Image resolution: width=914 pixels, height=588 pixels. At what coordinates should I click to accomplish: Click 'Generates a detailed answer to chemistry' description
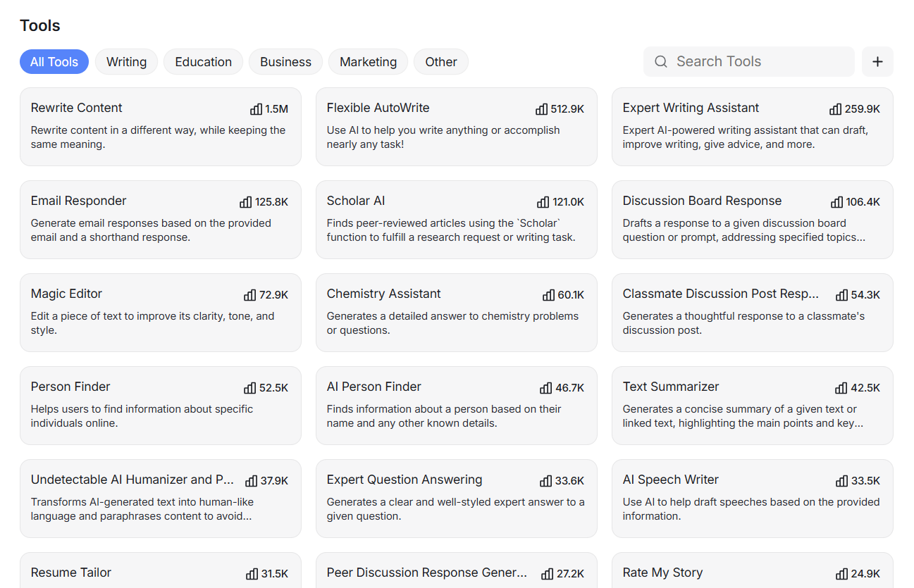pyautogui.click(x=453, y=323)
